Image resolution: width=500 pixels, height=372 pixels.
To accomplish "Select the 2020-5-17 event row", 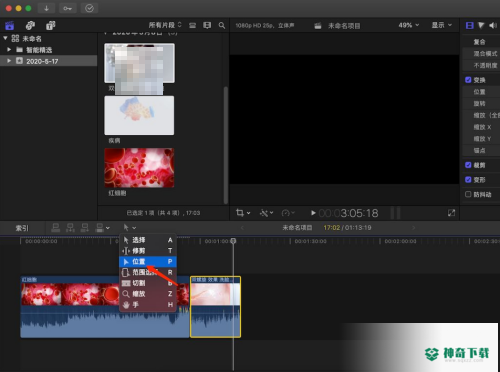I will [x=49, y=61].
